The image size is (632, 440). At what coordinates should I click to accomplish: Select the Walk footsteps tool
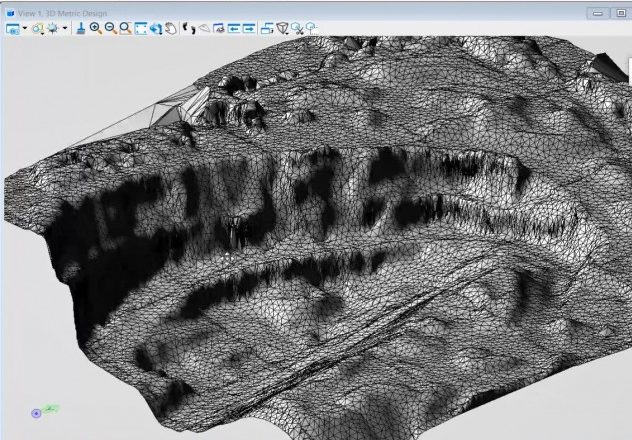(188, 29)
